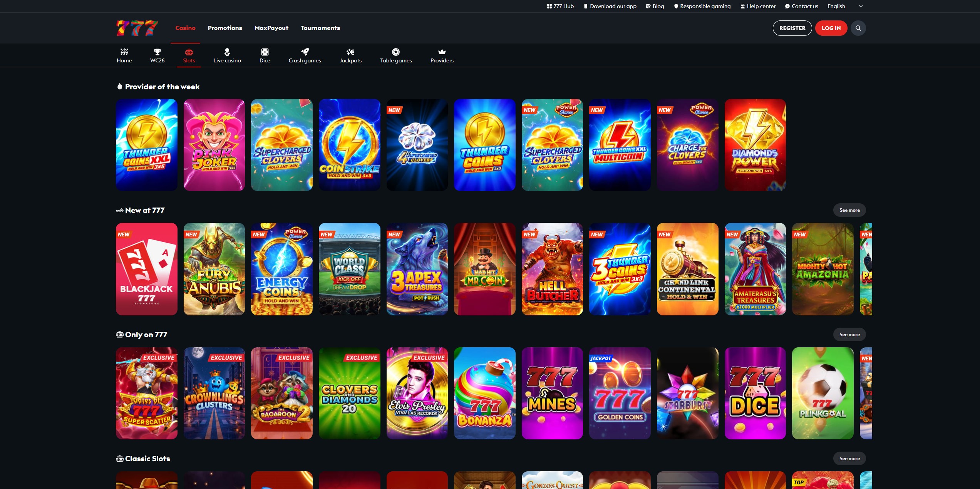This screenshot has height=489, width=980.
Task: Click Contact us in top bar
Action: pyautogui.click(x=802, y=6)
